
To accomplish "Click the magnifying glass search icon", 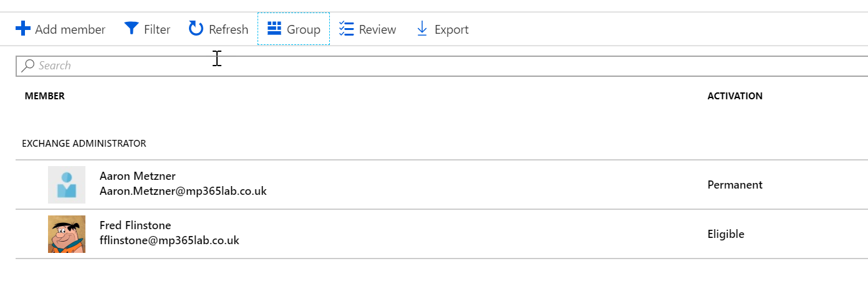I will pos(27,66).
